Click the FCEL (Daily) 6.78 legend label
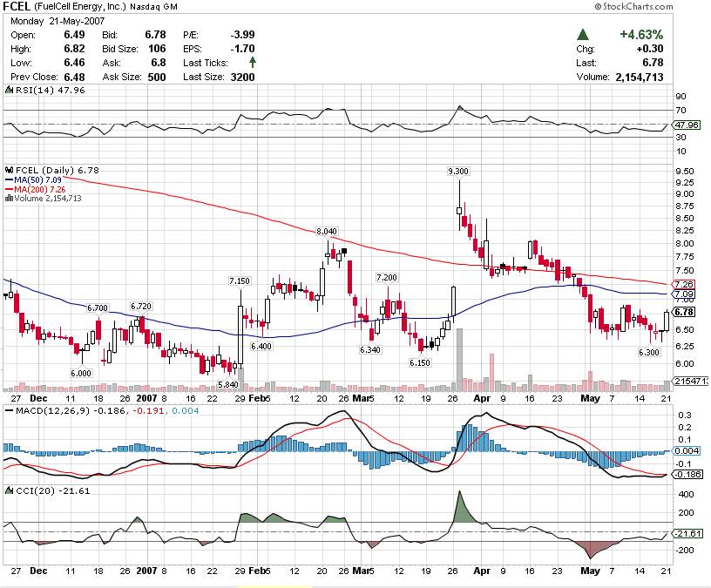711x588 pixels. [x=58, y=171]
